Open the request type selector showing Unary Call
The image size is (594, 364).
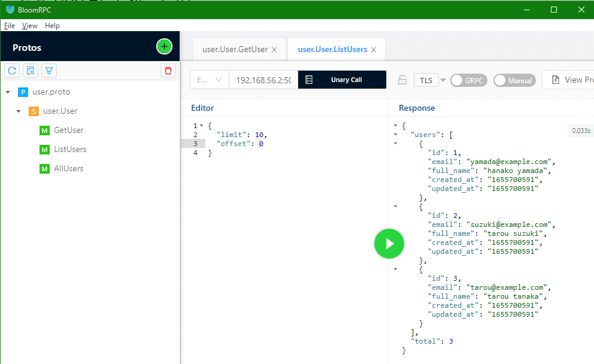coord(342,80)
